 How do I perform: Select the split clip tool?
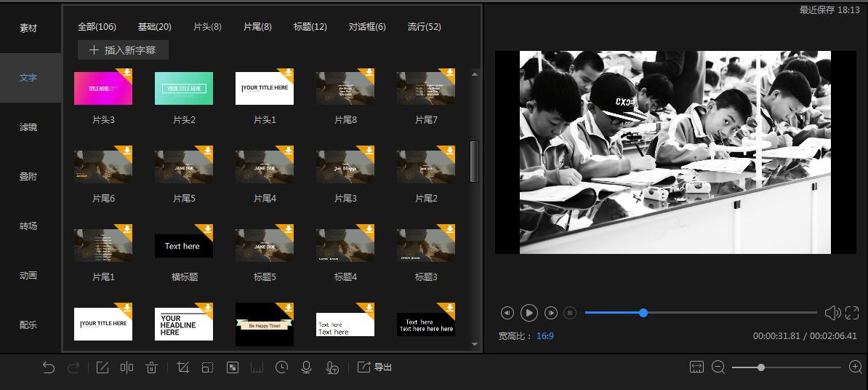pos(126,367)
